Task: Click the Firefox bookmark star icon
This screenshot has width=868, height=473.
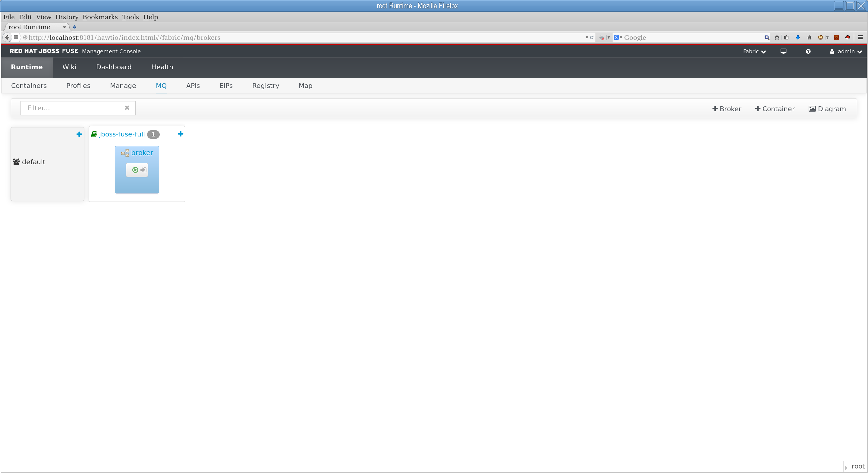Action: [x=777, y=37]
